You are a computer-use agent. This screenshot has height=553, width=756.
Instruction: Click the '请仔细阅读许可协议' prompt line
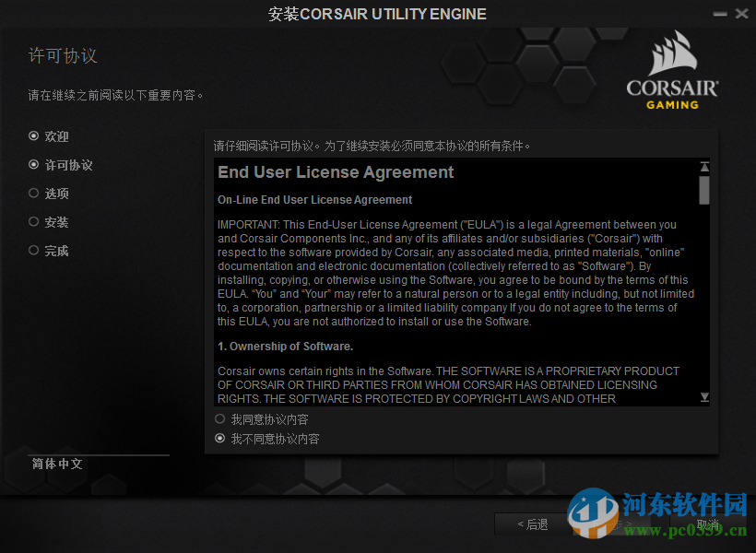tap(372, 146)
